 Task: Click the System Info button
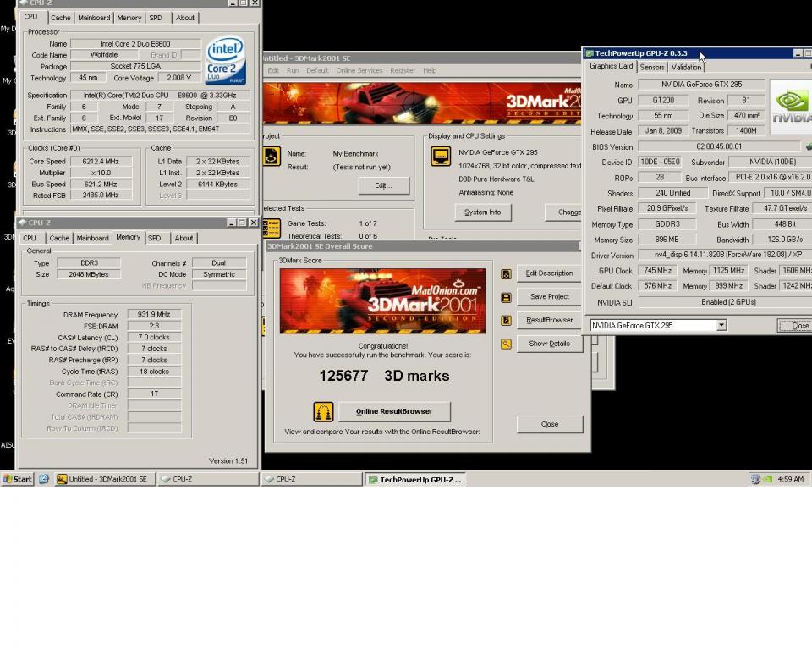coord(483,212)
